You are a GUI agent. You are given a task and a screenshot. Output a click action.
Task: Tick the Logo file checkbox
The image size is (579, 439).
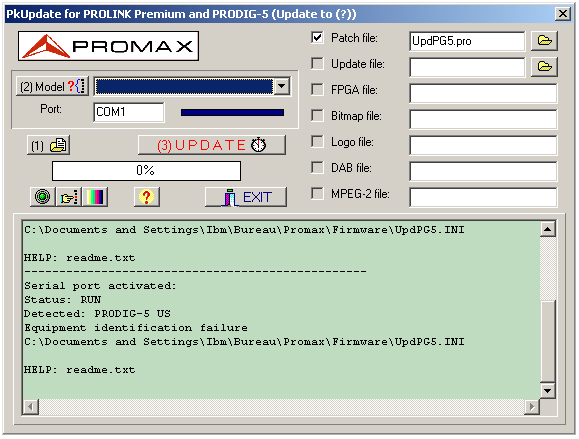tap(317, 141)
